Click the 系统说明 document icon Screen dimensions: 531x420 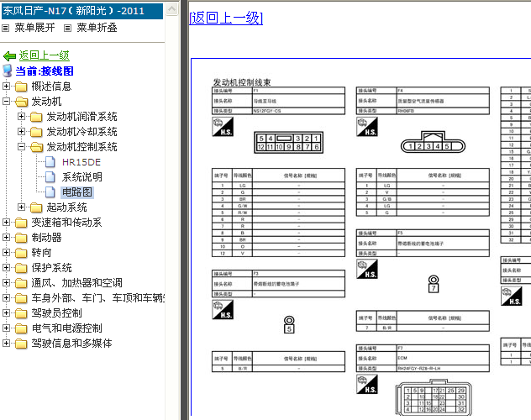click(x=50, y=177)
